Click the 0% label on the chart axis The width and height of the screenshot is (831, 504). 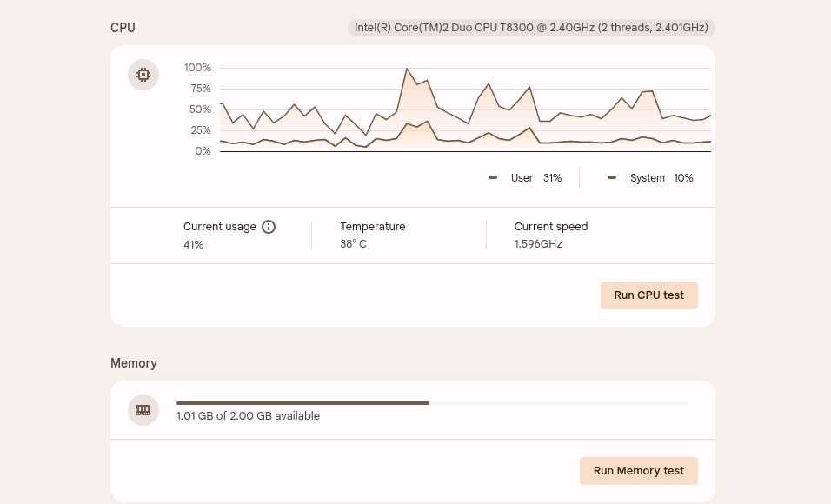[x=203, y=151]
